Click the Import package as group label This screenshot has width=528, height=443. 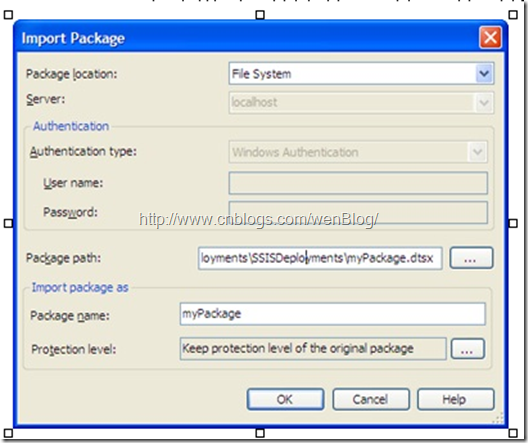coord(80,287)
